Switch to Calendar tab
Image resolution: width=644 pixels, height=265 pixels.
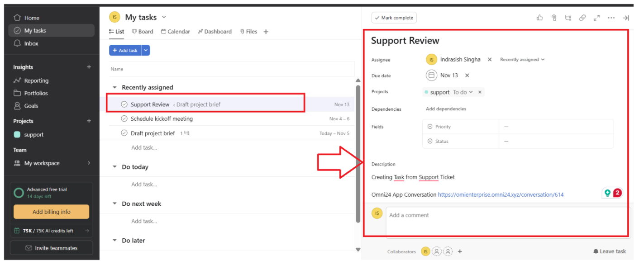click(176, 32)
